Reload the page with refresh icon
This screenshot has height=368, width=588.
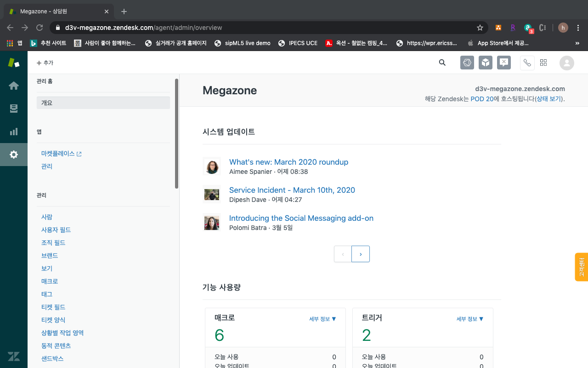click(x=40, y=28)
